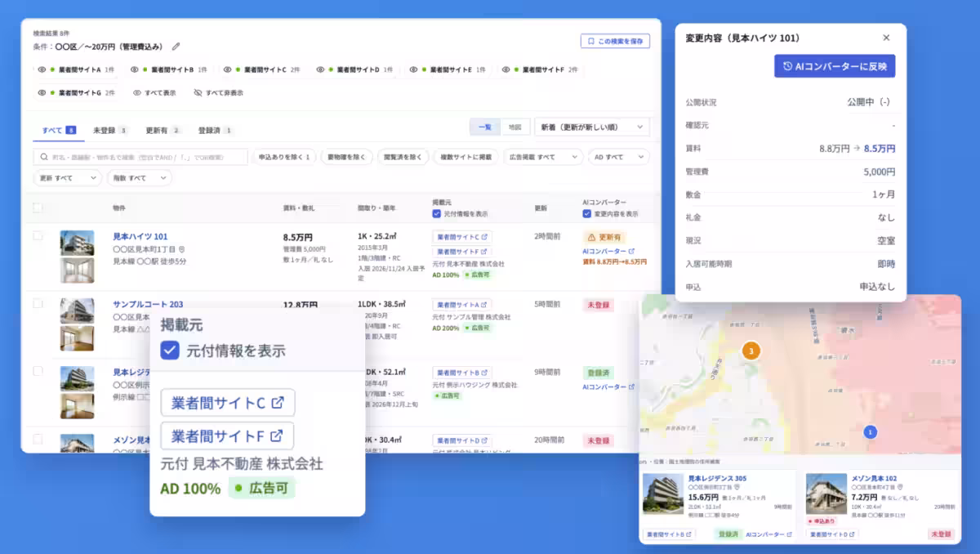Expand the 広告掲載 すべて filter dropdown

pyautogui.click(x=543, y=157)
